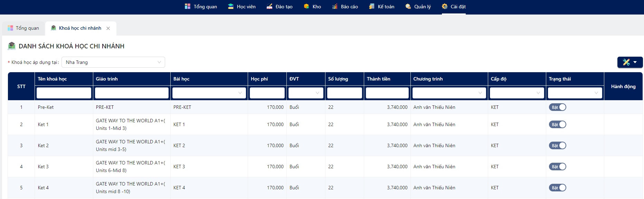Select the Ket 2 course name cell
The height and width of the screenshot is (199, 644).
tap(64, 145)
